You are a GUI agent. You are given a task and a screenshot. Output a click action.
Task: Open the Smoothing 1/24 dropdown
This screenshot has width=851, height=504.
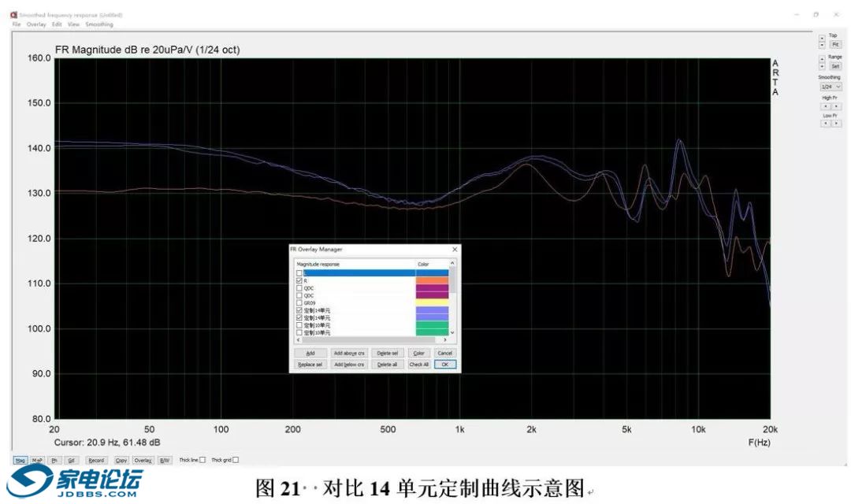831,87
